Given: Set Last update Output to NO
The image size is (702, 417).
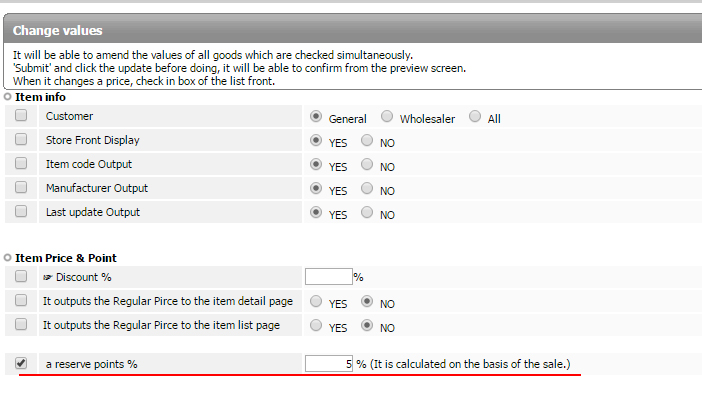Looking at the screenshot, I should (x=367, y=213).
